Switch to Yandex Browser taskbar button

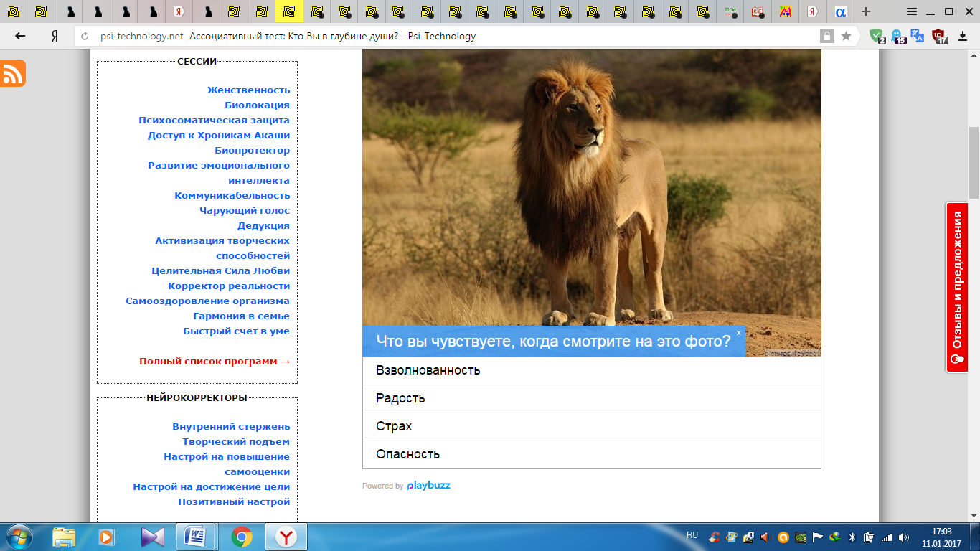pyautogui.click(x=286, y=537)
